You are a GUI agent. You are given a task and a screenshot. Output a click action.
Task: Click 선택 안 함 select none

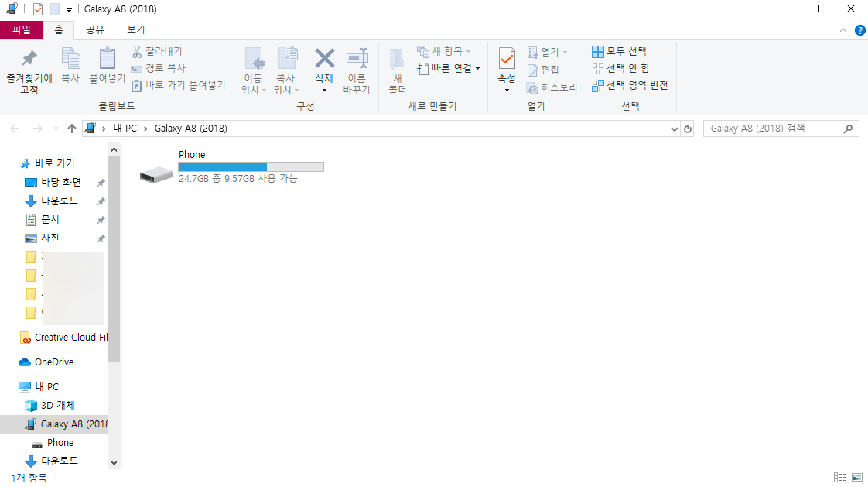point(620,68)
